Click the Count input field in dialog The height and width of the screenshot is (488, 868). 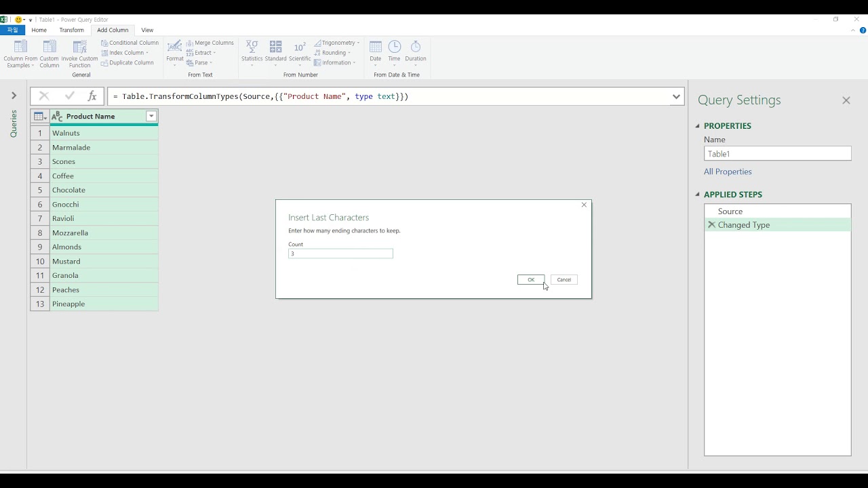pyautogui.click(x=340, y=253)
